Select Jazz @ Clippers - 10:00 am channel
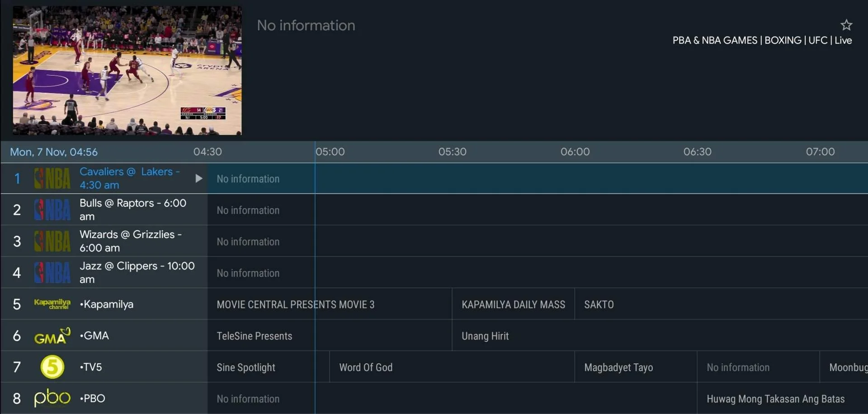The height and width of the screenshot is (414, 868). pyautogui.click(x=137, y=272)
